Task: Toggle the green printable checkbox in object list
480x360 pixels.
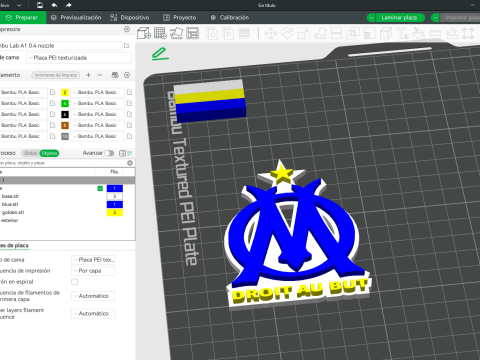Action: [100, 188]
